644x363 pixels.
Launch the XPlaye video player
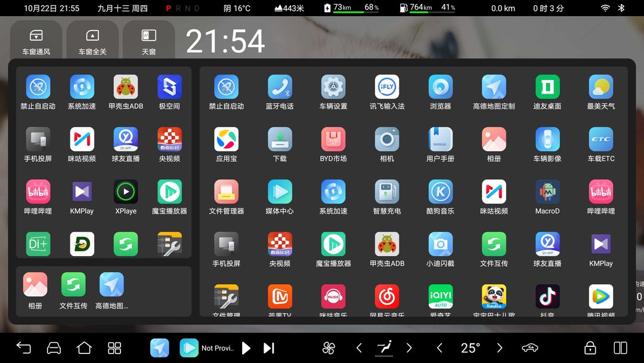point(126,192)
